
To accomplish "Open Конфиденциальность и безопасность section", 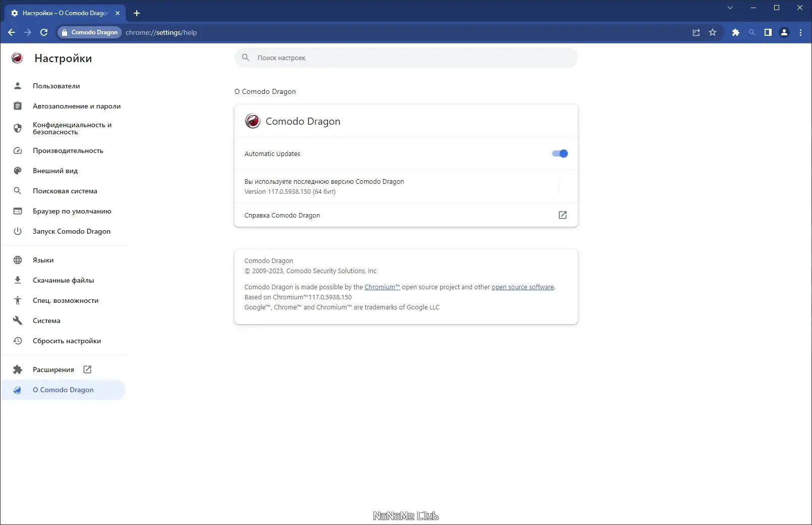I will tap(64, 128).
